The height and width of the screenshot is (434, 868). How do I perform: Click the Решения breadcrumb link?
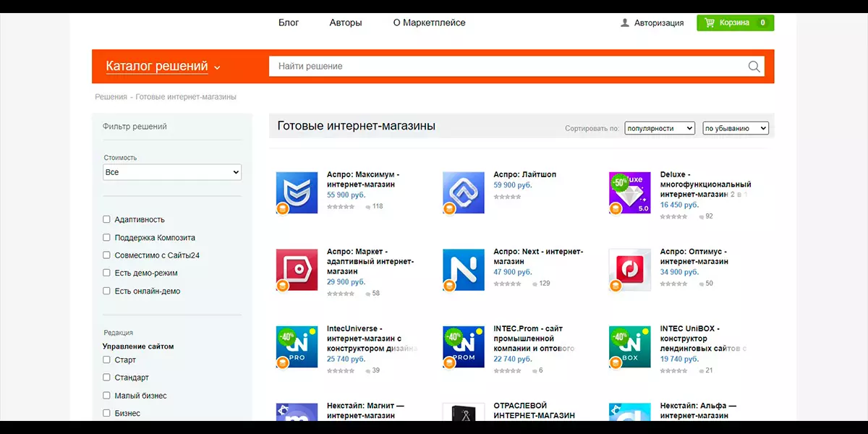(x=111, y=97)
